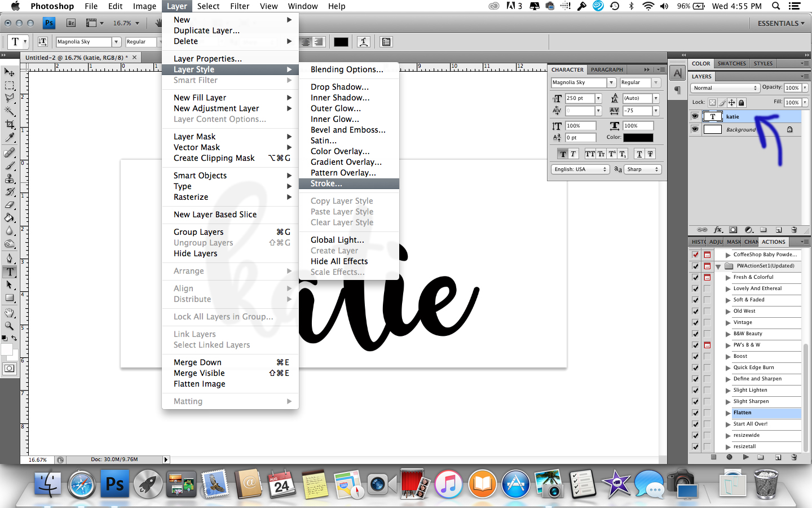Screen dimensions: 812x508
Task: Apply the Underline text style
Action: (x=639, y=154)
